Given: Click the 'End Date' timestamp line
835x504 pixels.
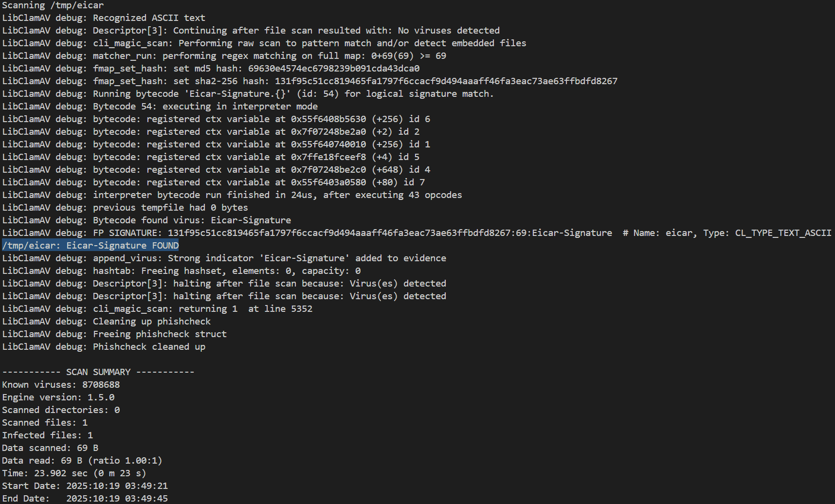Looking at the screenshot, I should click(85, 499).
